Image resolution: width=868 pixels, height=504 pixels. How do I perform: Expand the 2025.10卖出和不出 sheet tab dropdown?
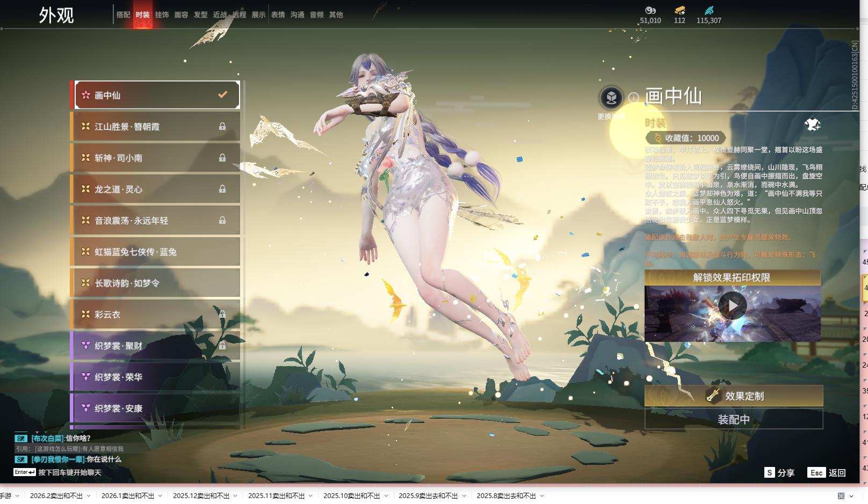pos(386,496)
